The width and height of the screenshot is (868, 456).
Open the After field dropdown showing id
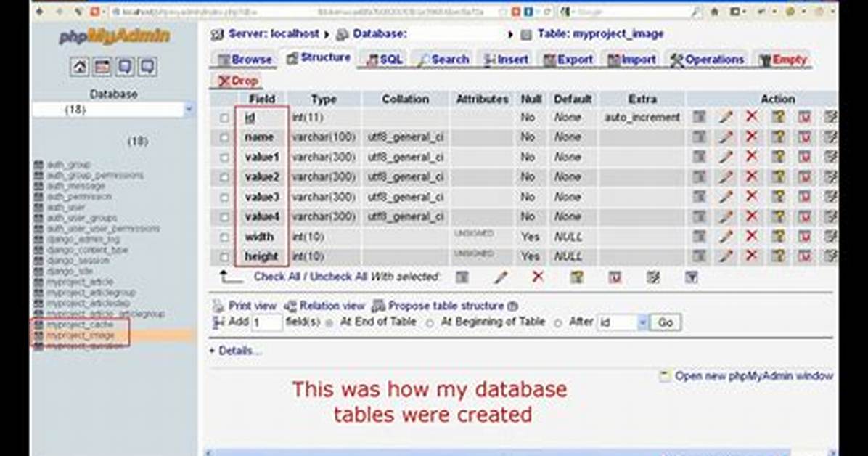coord(622,322)
